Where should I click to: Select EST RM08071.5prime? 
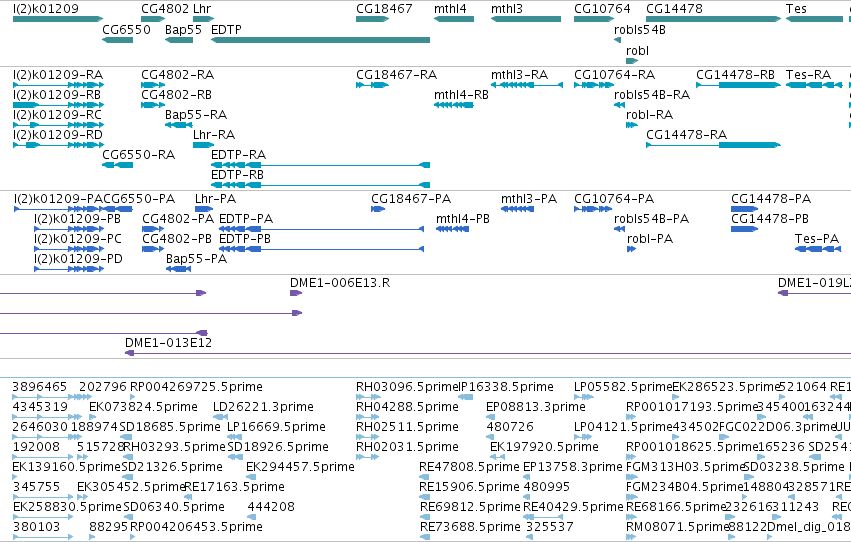click(677, 527)
